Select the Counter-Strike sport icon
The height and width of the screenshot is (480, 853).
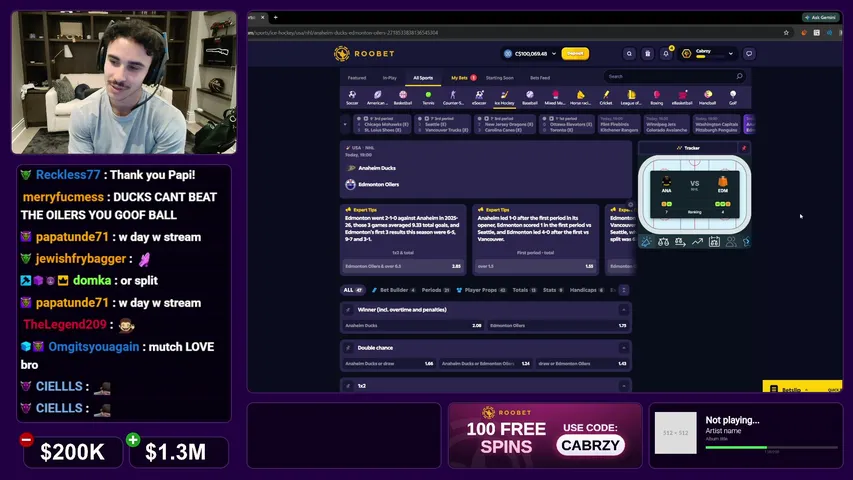453,97
